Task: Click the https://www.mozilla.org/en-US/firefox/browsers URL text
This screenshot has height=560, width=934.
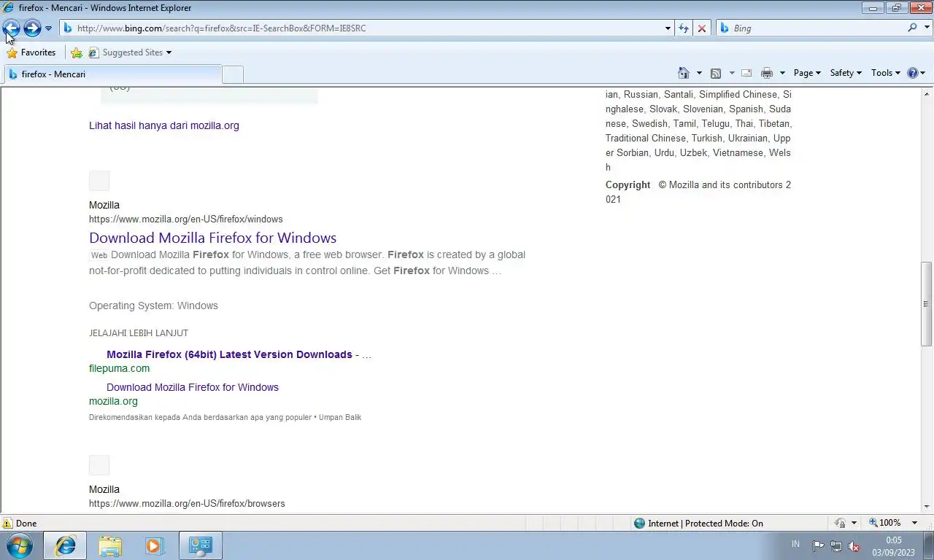Action: coord(187,503)
